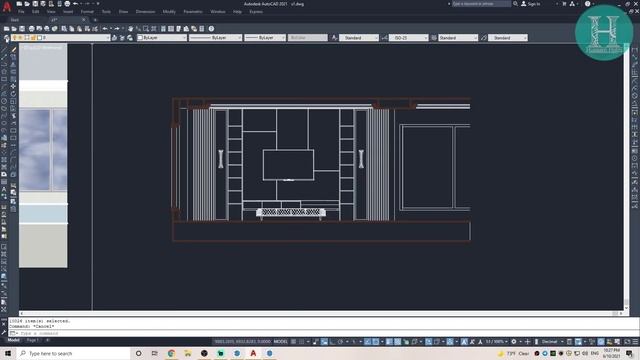
Task: Click the new drawing plus tab button
Action: pyautogui.click(x=95, y=20)
